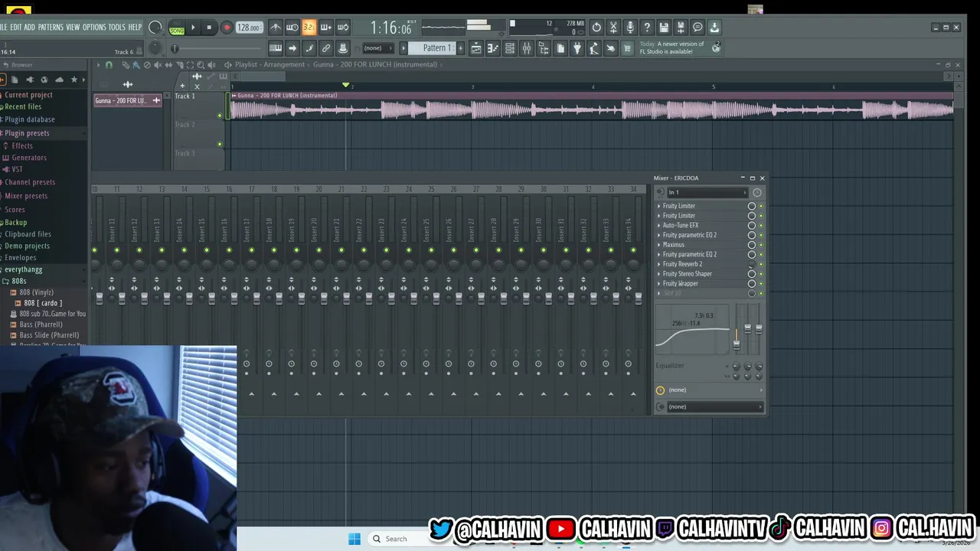
Task: Open Plugin presets folder in Browser
Action: pos(27,133)
